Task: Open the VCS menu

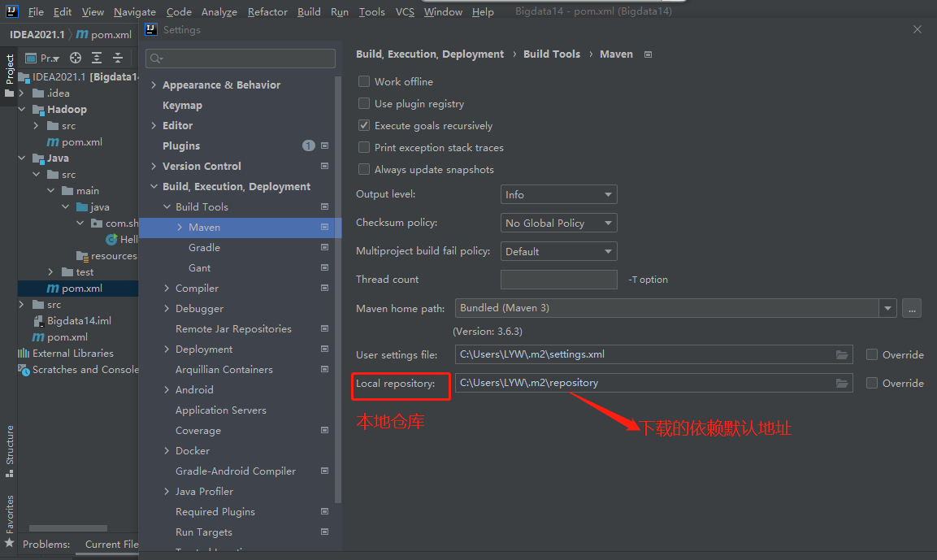Action: (405, 12)
